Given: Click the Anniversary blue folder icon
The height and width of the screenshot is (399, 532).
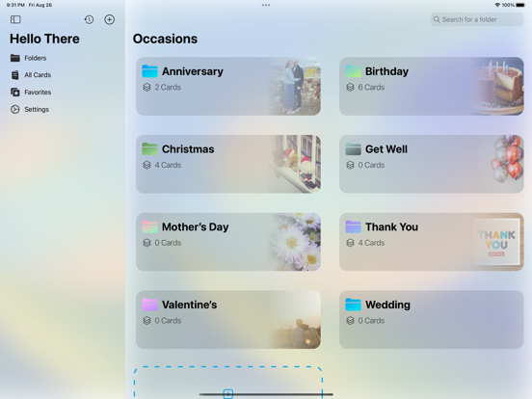Looking at the screenshot, I should tap(149, 71).
